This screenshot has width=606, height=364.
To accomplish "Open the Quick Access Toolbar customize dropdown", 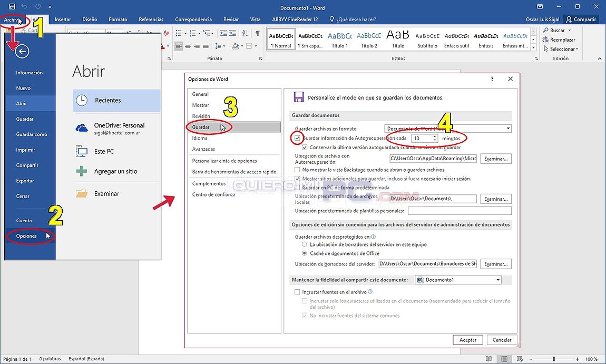I will pyautogui.click(x=50, y=6).
